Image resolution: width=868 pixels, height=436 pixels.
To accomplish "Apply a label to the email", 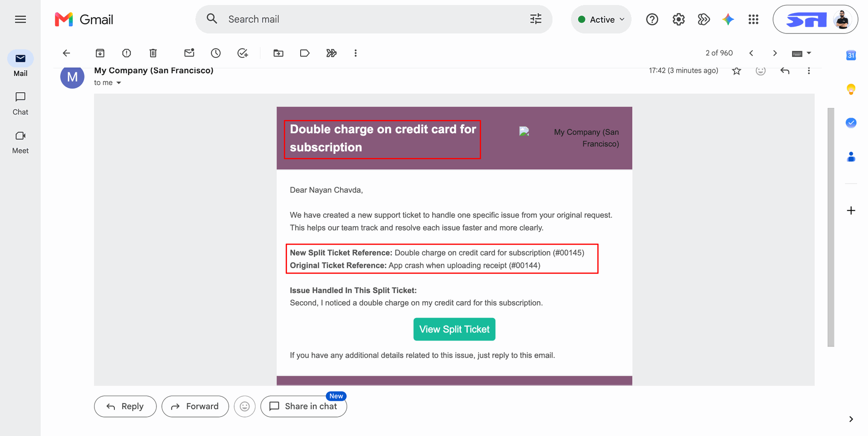I will click(305, 53).
